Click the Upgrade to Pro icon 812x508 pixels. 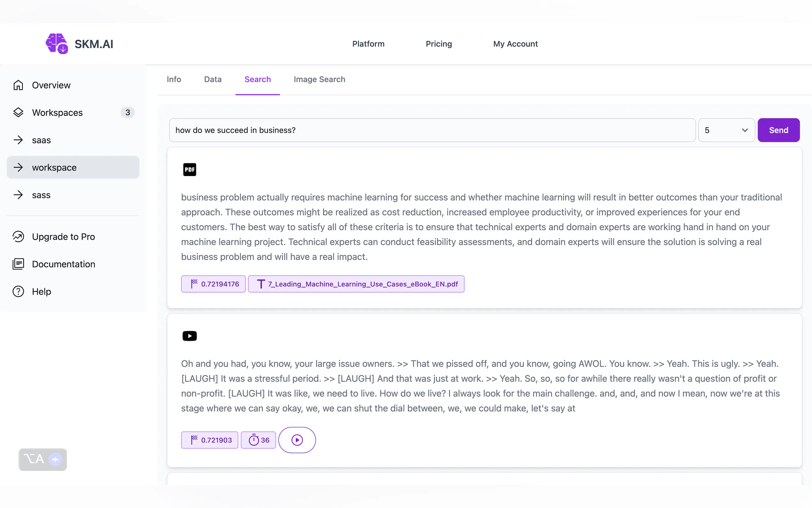[18, 237]
